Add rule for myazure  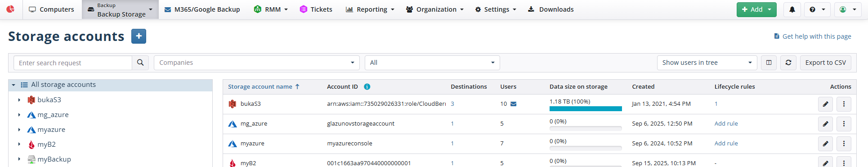[726, 144]
